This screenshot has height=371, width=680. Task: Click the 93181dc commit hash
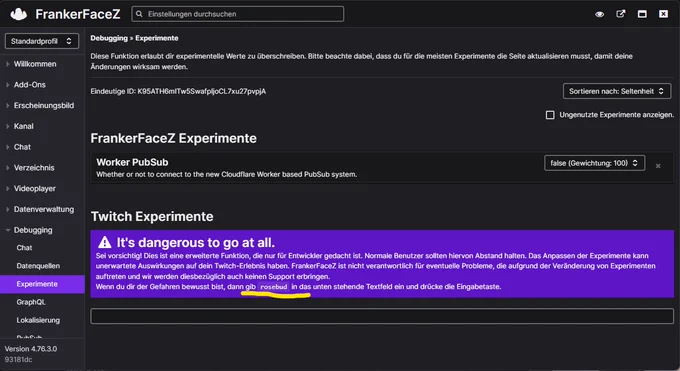click(18, 360)
